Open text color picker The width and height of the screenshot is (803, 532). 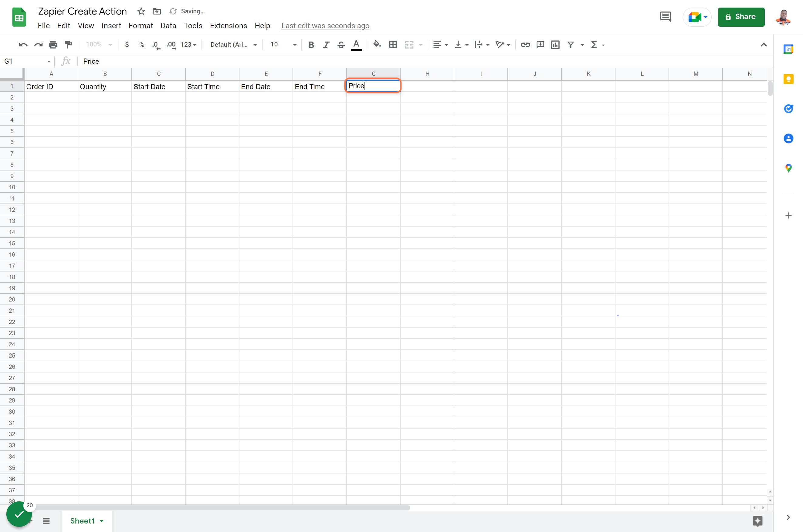(356, 45)
